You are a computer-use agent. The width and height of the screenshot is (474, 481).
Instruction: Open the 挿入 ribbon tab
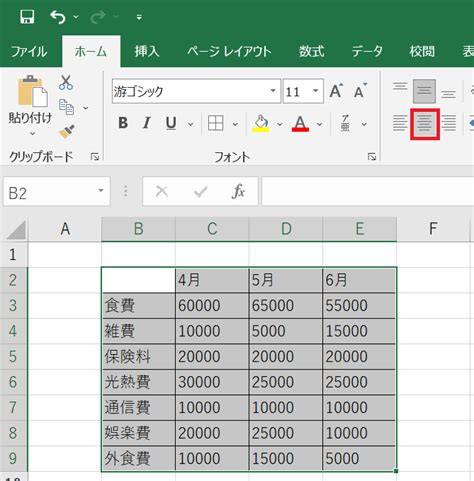[x=147, y=52]
